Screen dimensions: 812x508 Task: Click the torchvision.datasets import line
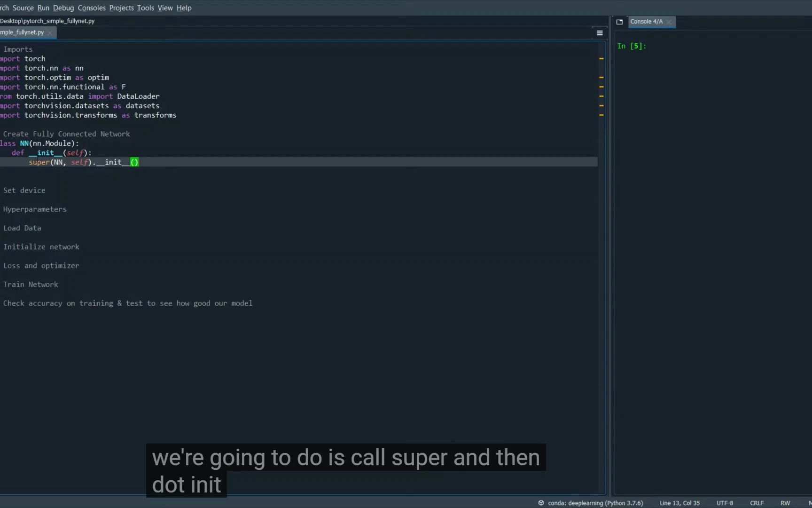pyautogui.click(x=80, y=106)
